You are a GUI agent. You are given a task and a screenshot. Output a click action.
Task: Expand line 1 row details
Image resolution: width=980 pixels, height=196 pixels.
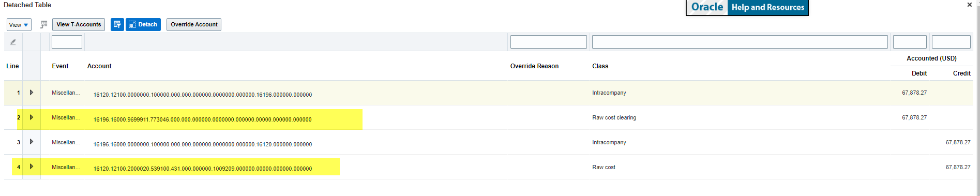coord(32,93)
